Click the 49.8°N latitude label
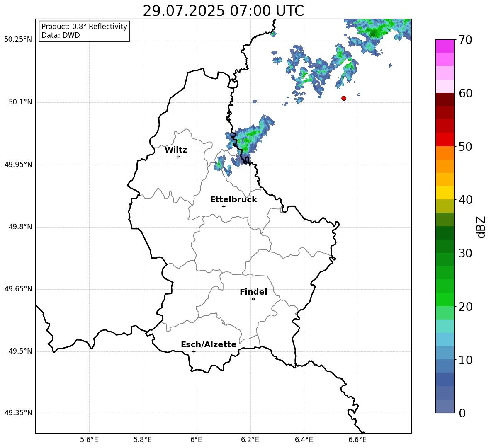 [x=20, y=227]
